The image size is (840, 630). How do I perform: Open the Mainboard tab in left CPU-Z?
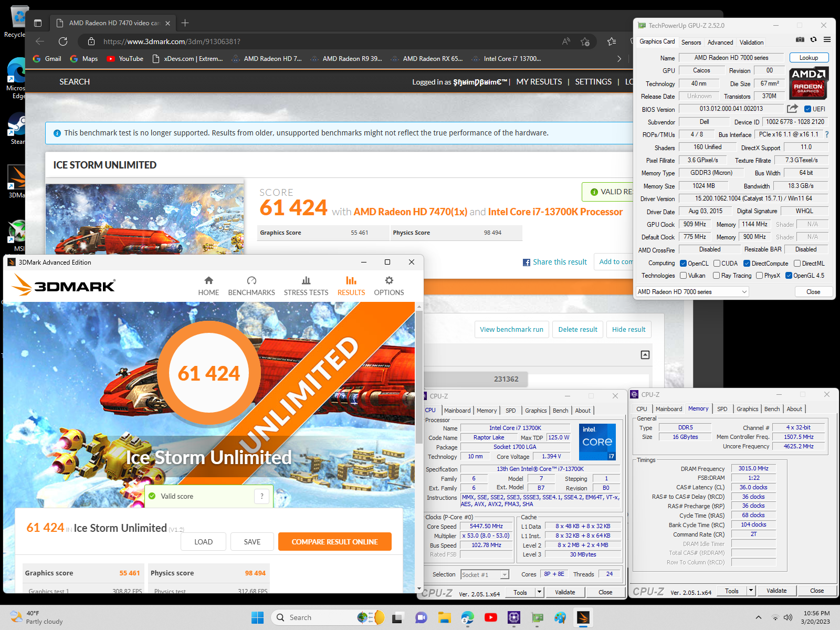point(457,411)
